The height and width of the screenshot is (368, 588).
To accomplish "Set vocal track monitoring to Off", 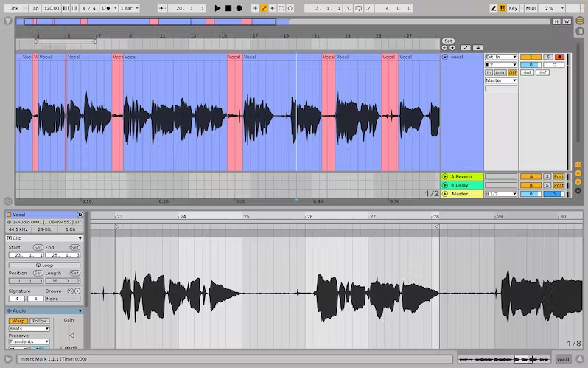I will [x=513, y=72].
